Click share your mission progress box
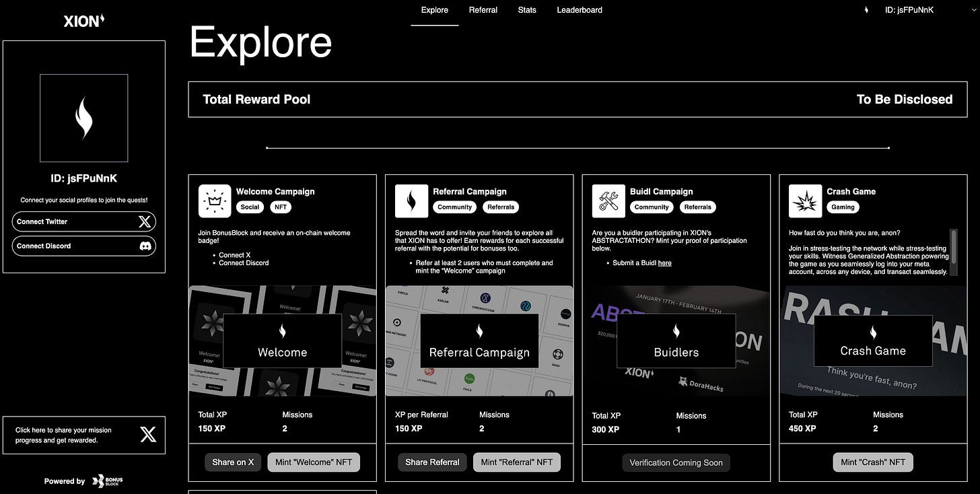The width and height of the screenshot is (980, 494). point(84,435)
